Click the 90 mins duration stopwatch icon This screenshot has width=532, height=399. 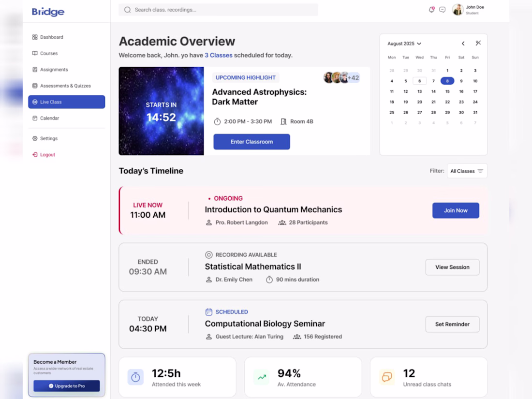(x=269, y=280)
